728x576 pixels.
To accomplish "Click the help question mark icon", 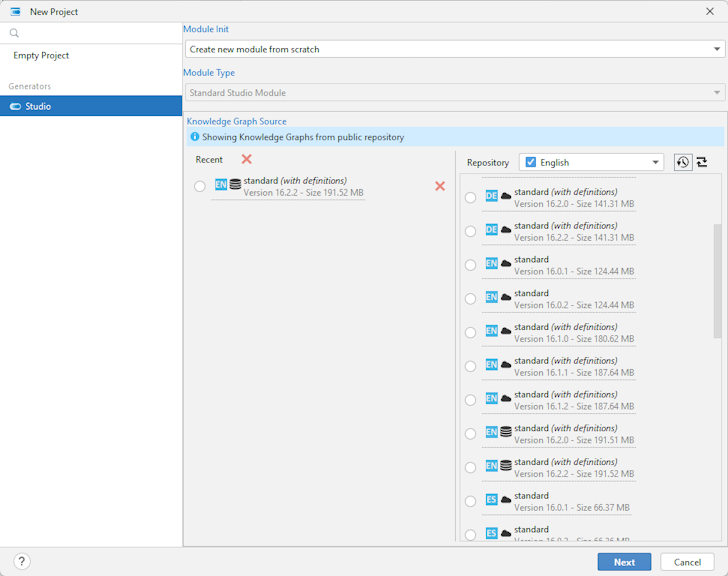I will pyautogui.click(x=22, y=562).
